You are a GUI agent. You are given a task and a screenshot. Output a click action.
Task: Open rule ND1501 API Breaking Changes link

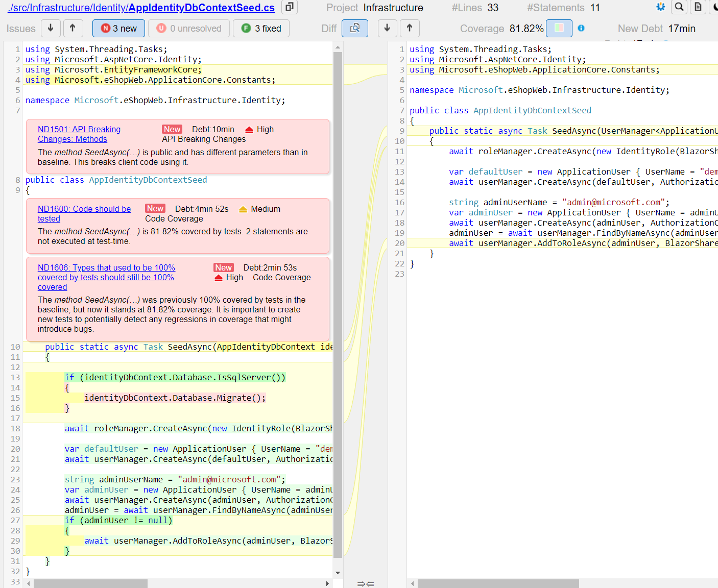pyautogui.click(x=79, y=134)
